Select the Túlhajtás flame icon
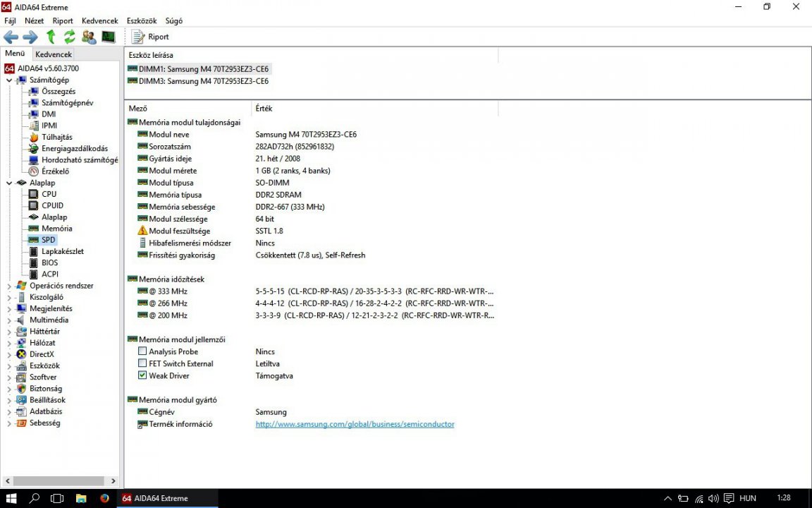This screenshot has height=508, width=812. tap(33, 137)
